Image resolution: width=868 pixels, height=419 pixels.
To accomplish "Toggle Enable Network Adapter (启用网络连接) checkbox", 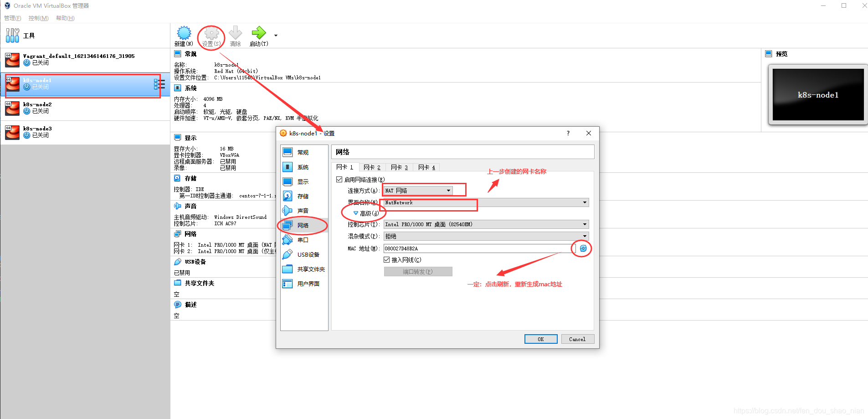I will 339,180.
